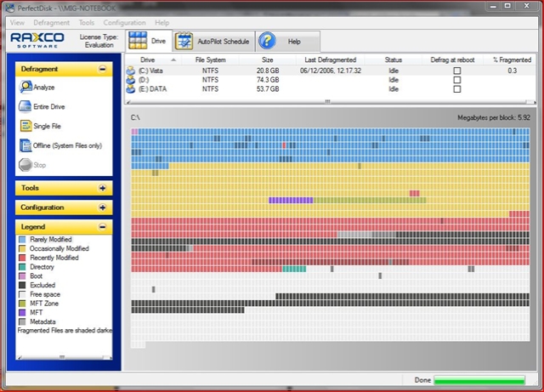Image resolution: width=544 pixels, height=392 pixels.
Task: Click the Metadata legend label
Action: tap(42, 321)
